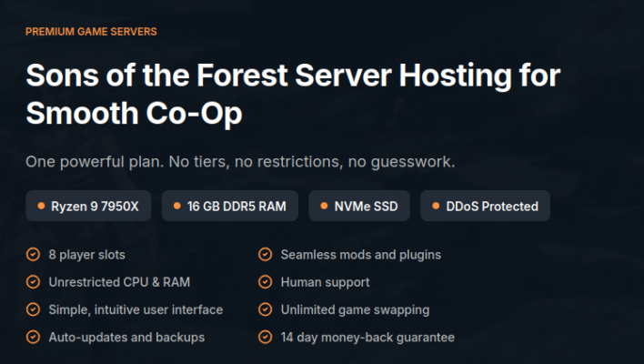644x364 pixels.
Task: Select the Ryzen 9 7950X badge text
Action: click(95, 207)
